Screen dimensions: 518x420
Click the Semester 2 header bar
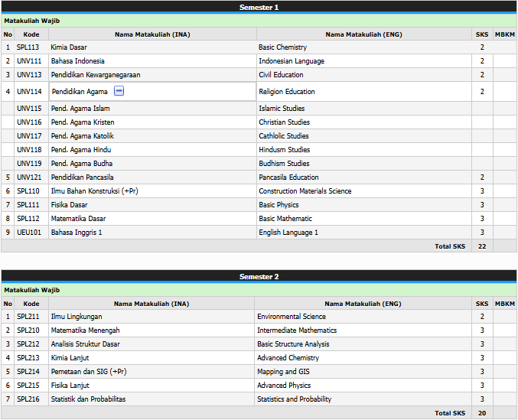[259, 276]
